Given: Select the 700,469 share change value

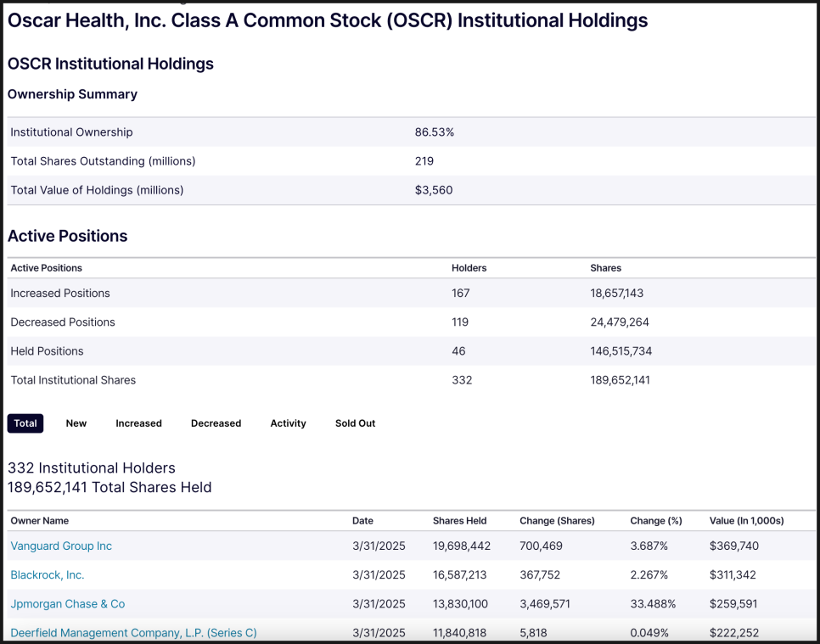Looking at the screenshot, I should pyautogui.click(x=542, y=546).
